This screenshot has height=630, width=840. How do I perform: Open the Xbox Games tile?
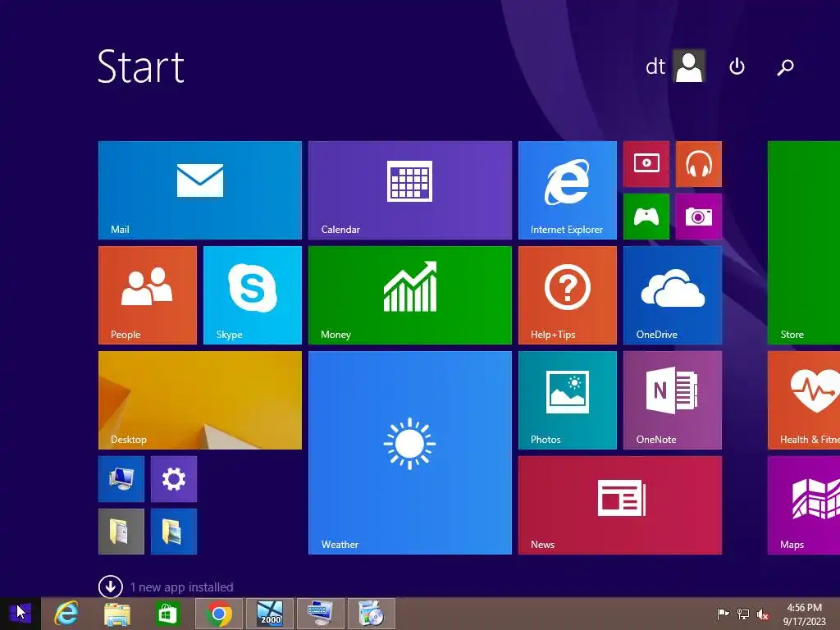click(646, 217)
